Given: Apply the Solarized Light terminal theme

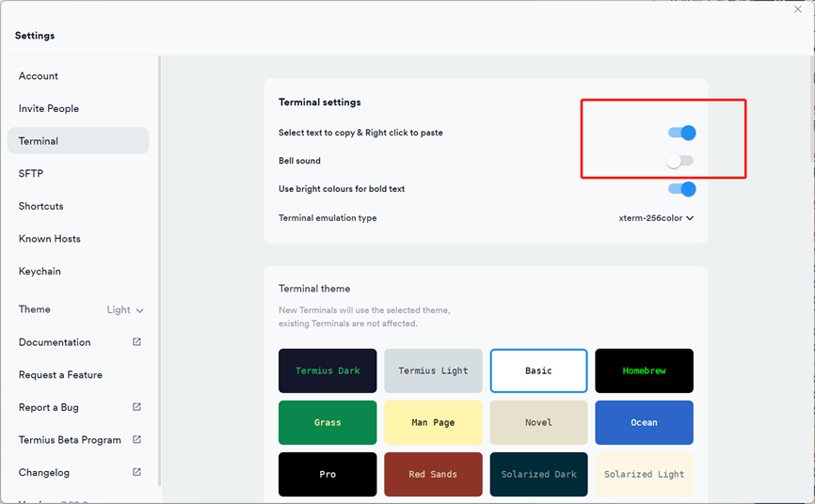Looking at the screenshot, I should [644, 475].
